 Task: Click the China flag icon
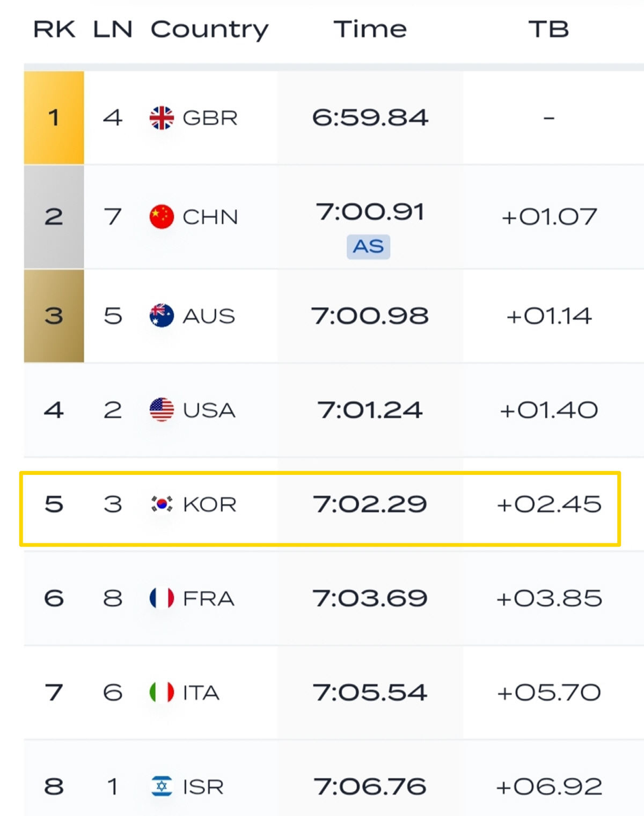(x=162, y=217)
